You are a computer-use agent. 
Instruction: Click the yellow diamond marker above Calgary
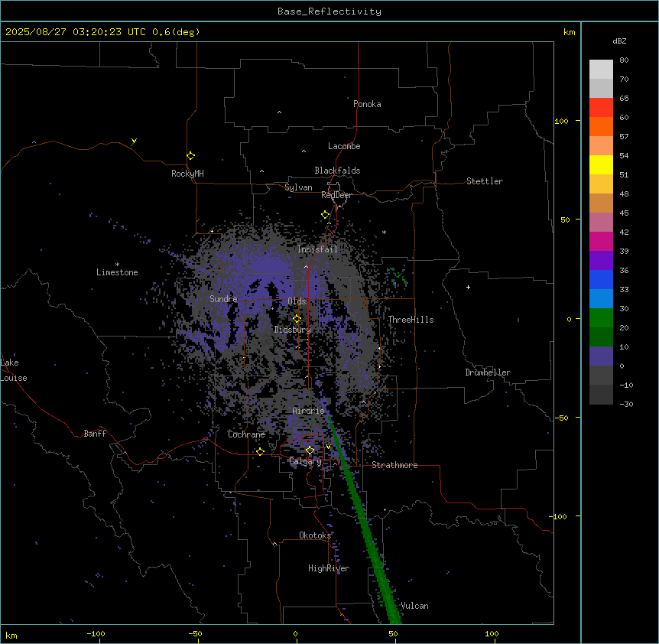click(310, 450)
